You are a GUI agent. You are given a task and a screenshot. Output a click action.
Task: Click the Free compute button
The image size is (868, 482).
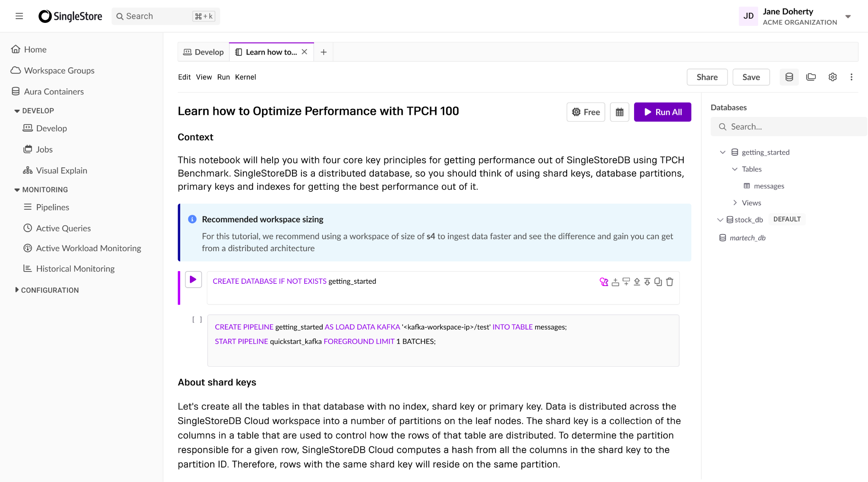[586, 112]
